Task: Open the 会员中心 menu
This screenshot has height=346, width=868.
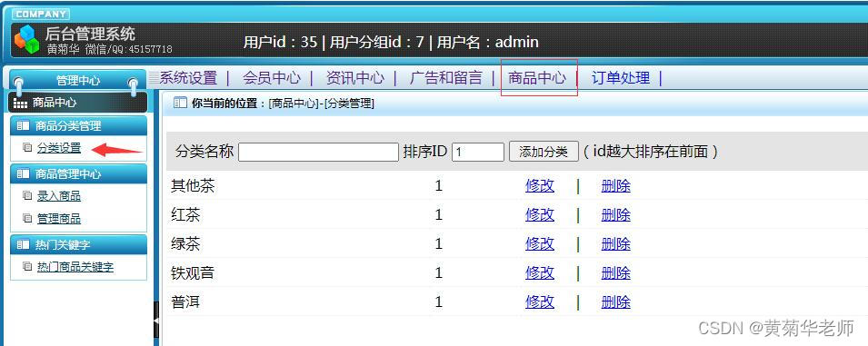Action: [272, 78]
